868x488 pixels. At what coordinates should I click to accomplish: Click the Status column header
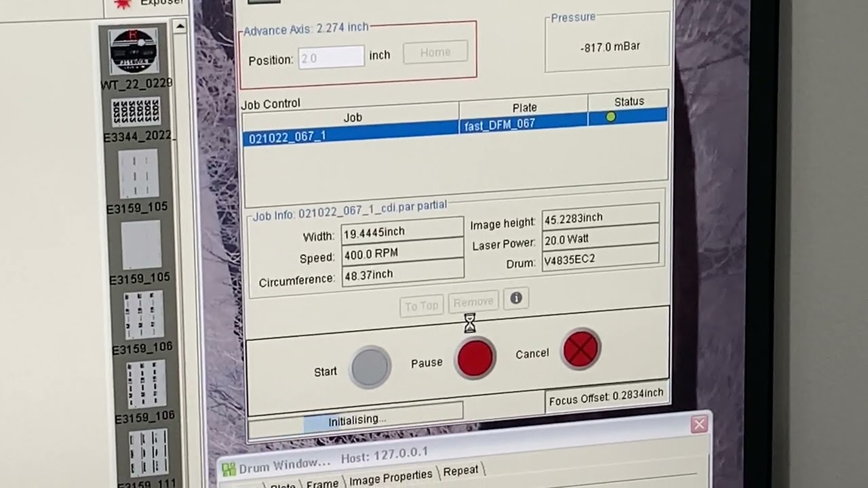[x=629, y=101]
